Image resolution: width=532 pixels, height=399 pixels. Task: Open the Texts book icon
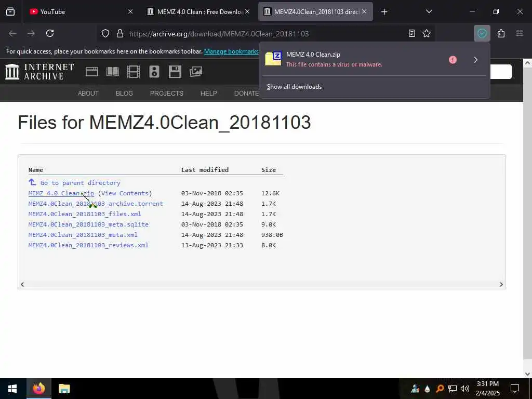click(x=113, y=72)
